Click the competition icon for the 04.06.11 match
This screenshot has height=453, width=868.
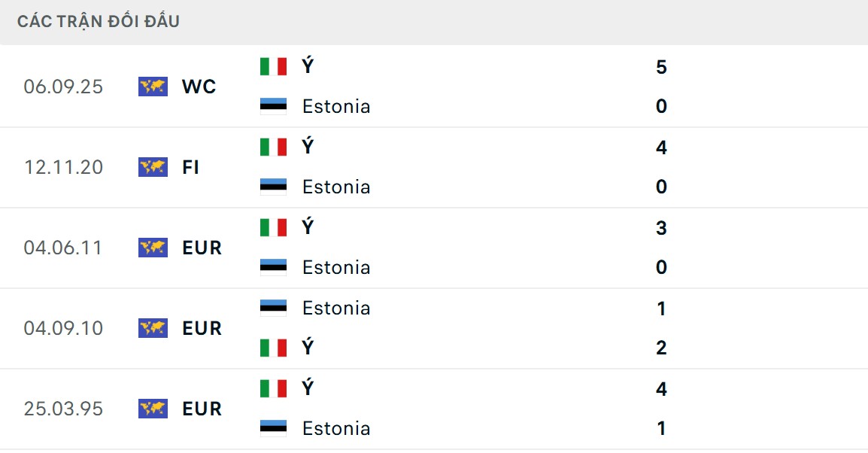[153, 248]
